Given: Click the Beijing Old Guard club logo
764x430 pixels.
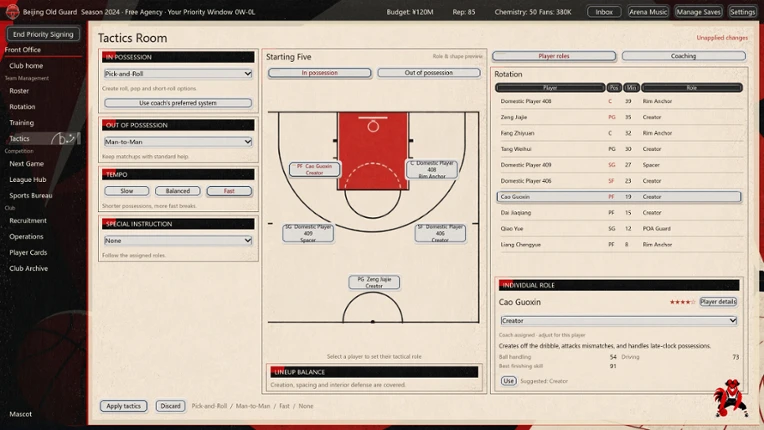Looking at the screenshot, I should point(12,11).
